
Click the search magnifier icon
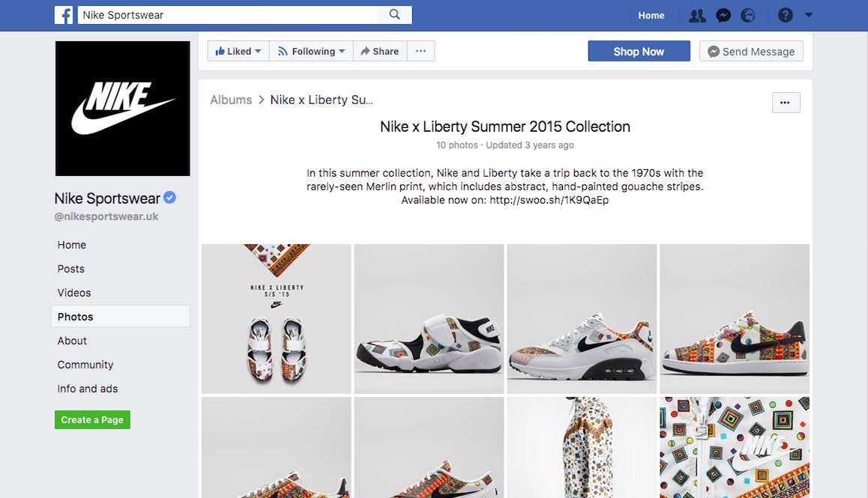(394, 15)
